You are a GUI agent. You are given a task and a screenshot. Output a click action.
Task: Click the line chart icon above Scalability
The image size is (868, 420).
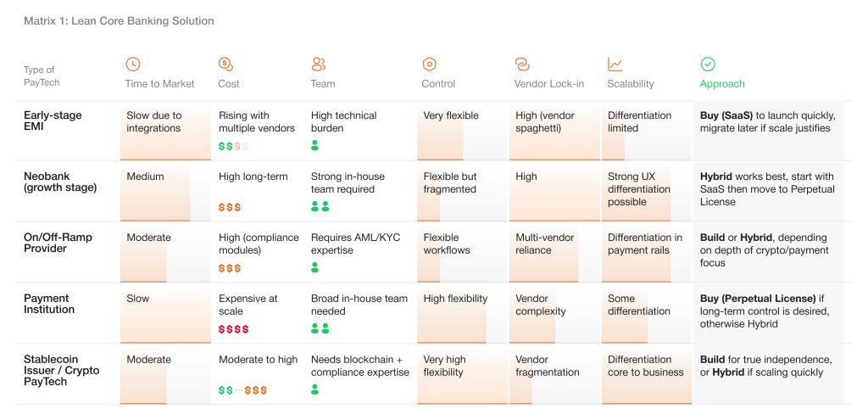click(x=615, y=64)
